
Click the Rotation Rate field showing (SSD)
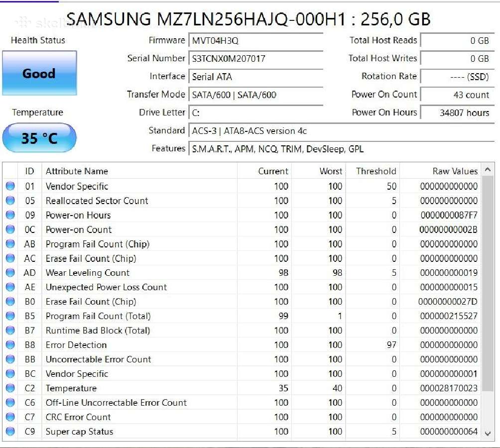click(457, 77)
